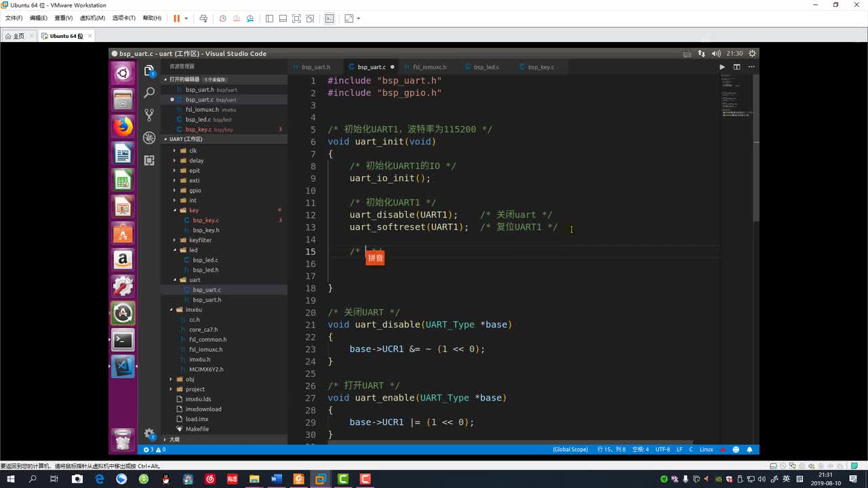The width and height of the screenshot is (868, 488).
Task: Launch Firefox from Ubuntu dock
Action: (x=123, y=127)
